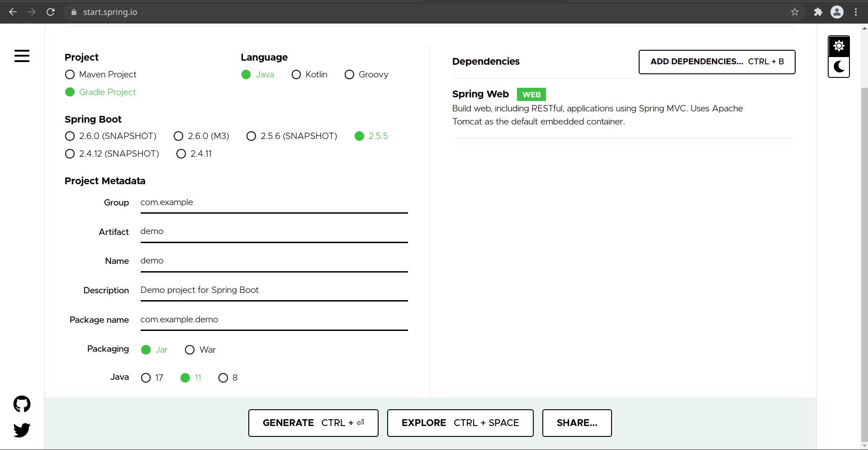Viewport: 868px width, 450px height.
Task: Edit the Artifact field showing demo
Action: [273, 231]
